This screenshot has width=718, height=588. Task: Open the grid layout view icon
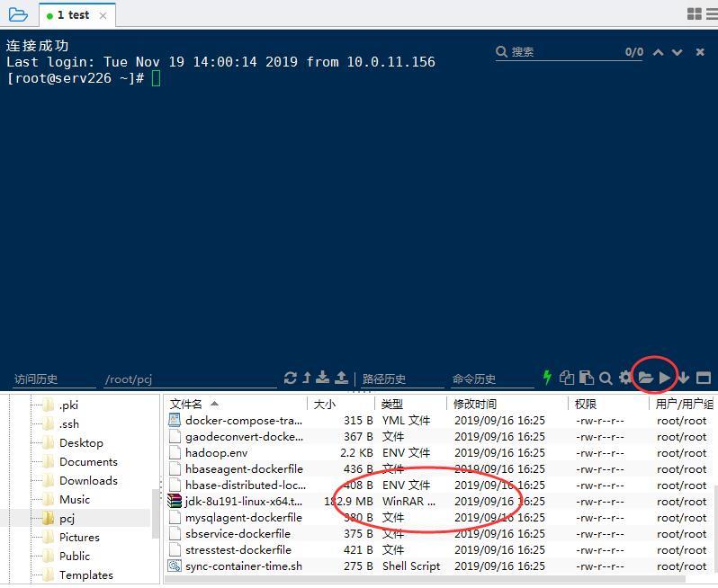click(x=695, y=14)
